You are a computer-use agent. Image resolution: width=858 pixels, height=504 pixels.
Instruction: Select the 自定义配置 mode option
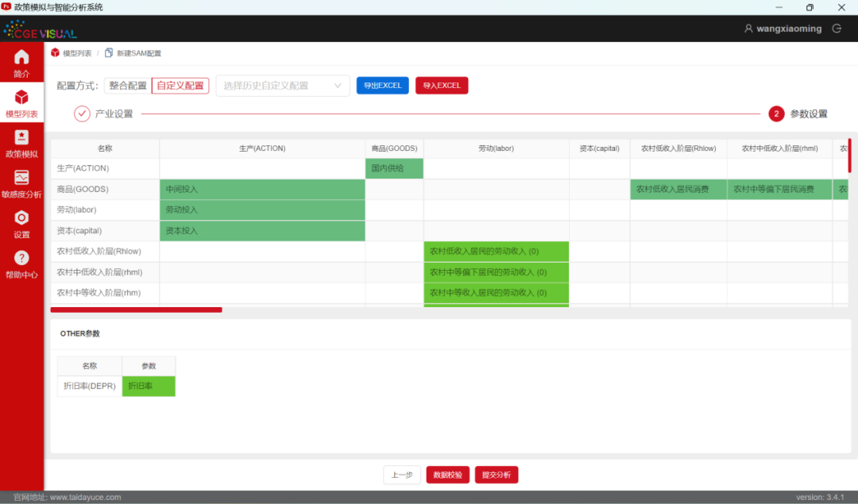pos(180,86)
